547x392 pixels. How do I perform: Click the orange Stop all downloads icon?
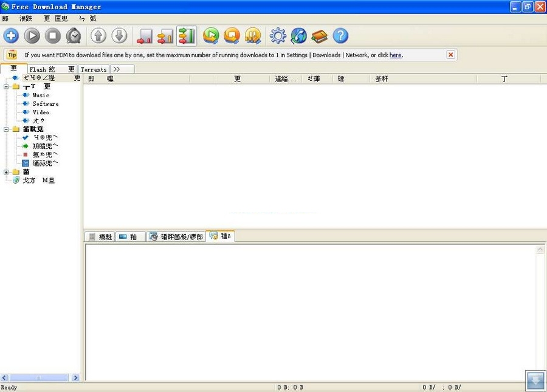tap(232, 36)
